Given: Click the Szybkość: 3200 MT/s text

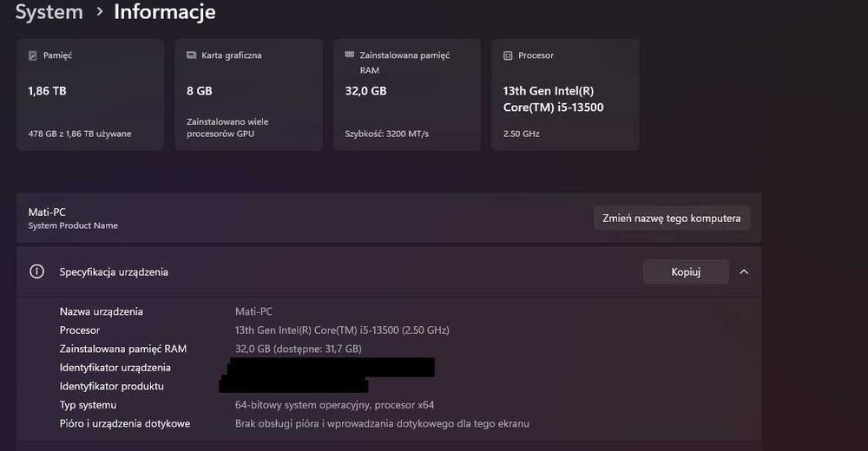Looking at the screenshot, I should click(x=386, y=134).
